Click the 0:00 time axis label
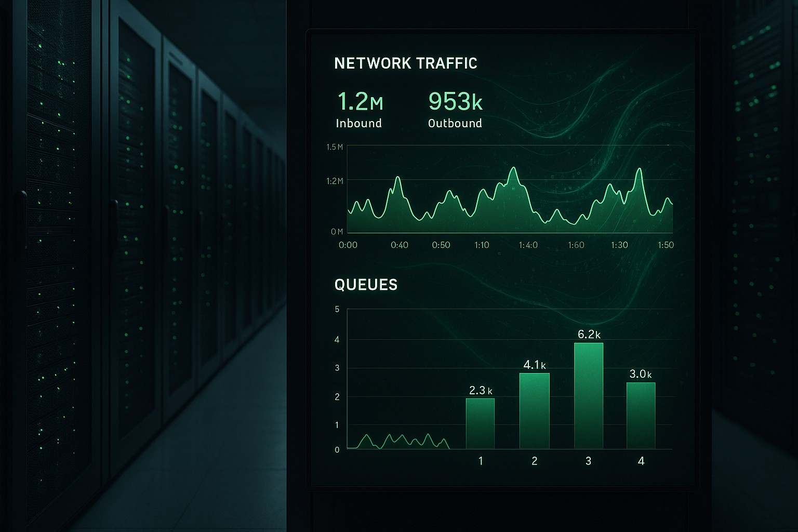Screen dimensions: 798x532 [348, 245]
